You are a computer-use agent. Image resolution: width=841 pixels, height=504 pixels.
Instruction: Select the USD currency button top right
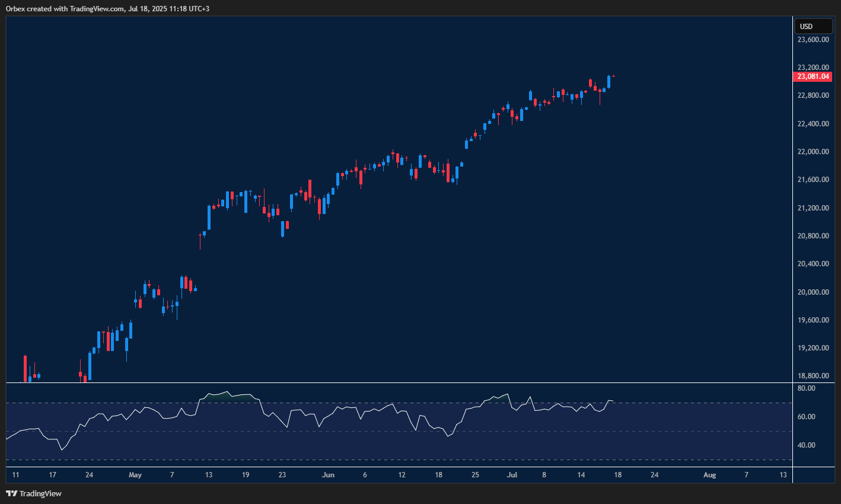click(813, 26)
